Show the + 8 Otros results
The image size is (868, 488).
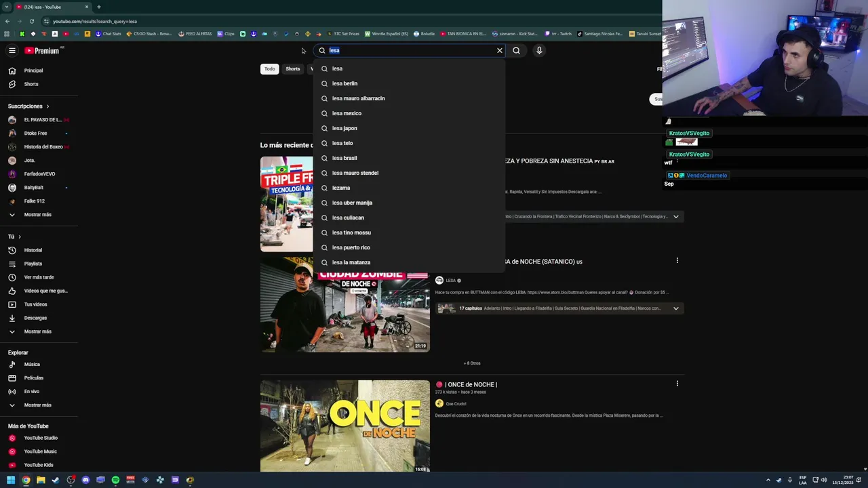[x=472, y=363]
